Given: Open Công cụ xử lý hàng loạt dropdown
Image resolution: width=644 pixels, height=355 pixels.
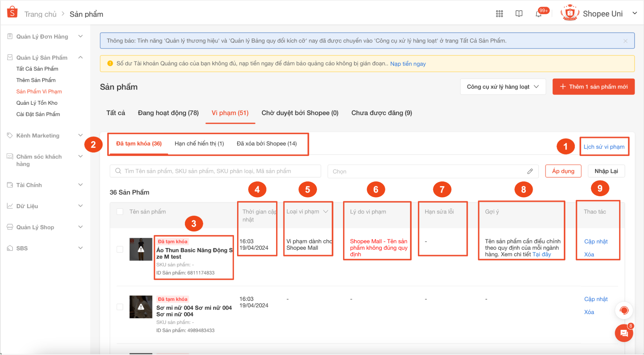Looking at the screenshot, I should [503, 87].
